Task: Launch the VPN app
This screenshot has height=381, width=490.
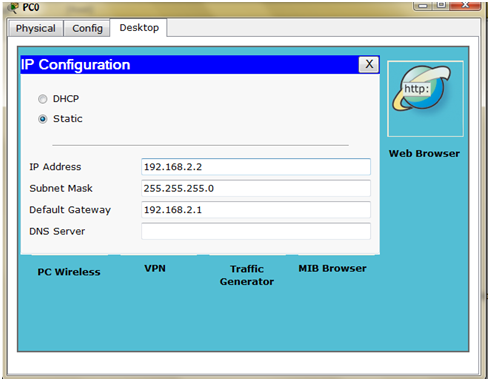Action: 155,268
